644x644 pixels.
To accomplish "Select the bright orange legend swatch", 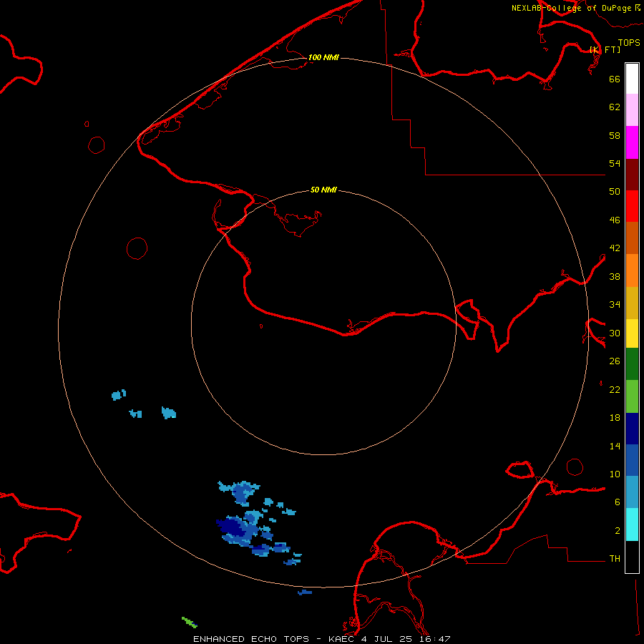I will point(632,270).
